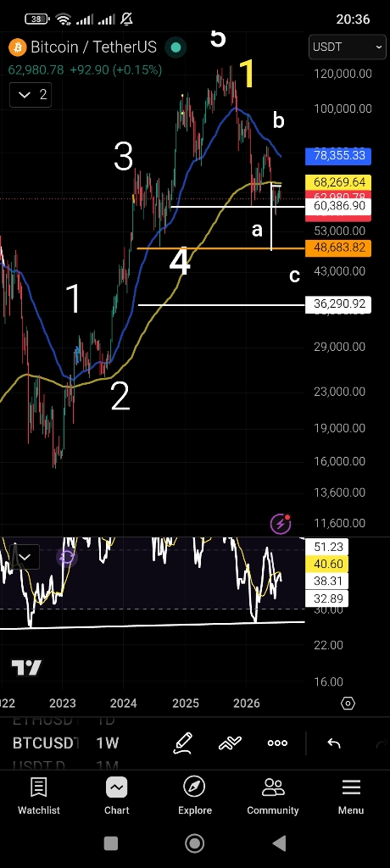
Task: Expand the indicator legend showing 2
Action: (x=33, y=95)
